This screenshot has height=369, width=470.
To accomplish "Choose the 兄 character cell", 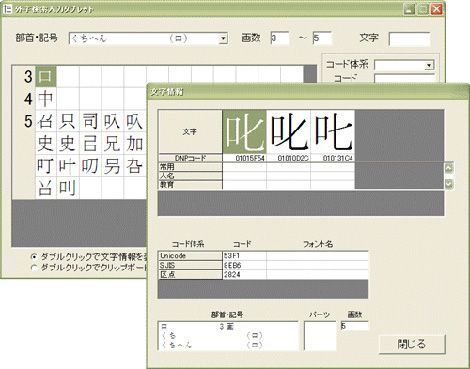I will coord(113,143).
